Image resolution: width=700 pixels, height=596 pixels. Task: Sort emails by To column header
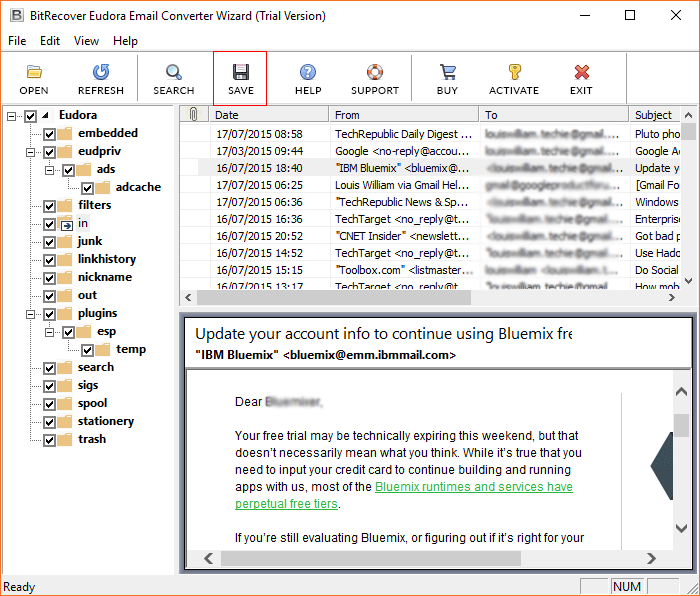(x=554, y=115)
